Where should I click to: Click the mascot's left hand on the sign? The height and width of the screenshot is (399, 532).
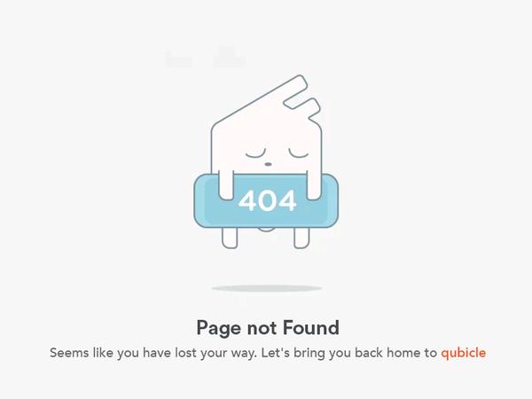pyautogui.click(x=226, y=185)
